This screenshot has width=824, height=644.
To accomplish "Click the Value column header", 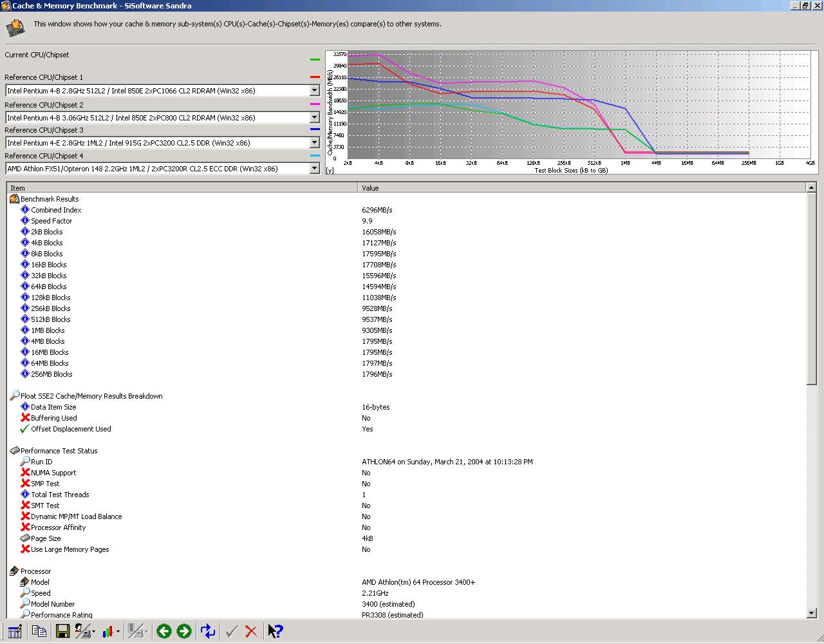I will point(581,188).
